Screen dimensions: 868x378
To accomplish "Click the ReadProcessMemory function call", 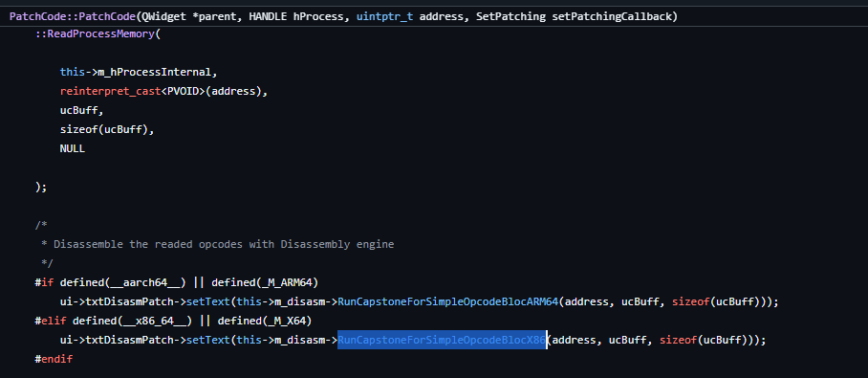I will coord(103,33).
